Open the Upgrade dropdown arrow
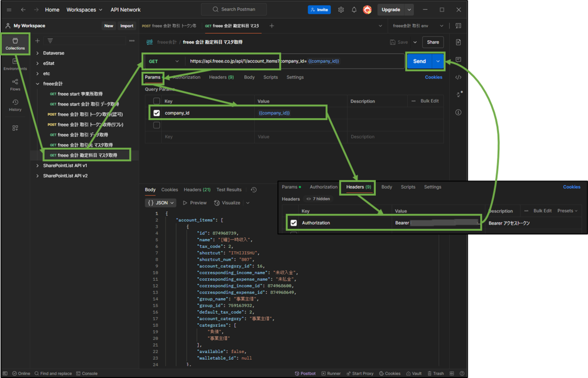The width and height of the screenshot is (588, 378). [409, 10]
